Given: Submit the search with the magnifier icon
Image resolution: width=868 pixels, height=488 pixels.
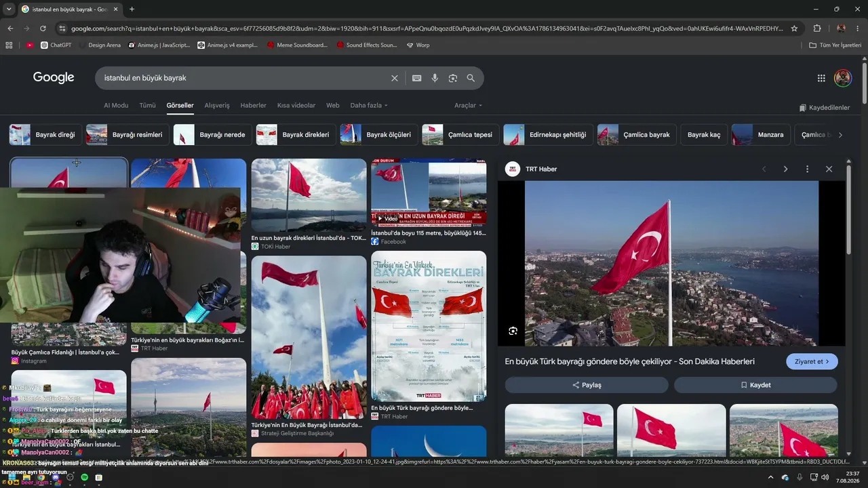Looking at the screenshot, I should click(x=471, y=78).
